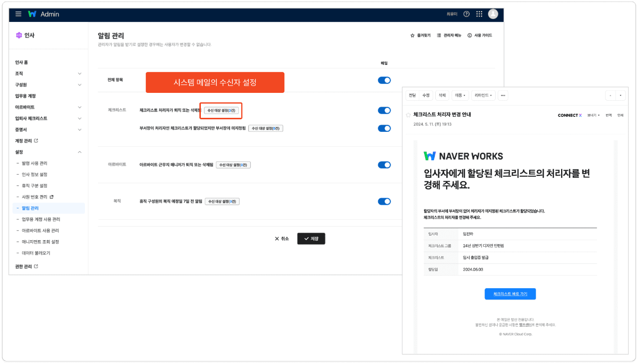Star the 체크리스트 처리자 변경 안내 mail
638x364 pixels.
(x=408, y=115)
